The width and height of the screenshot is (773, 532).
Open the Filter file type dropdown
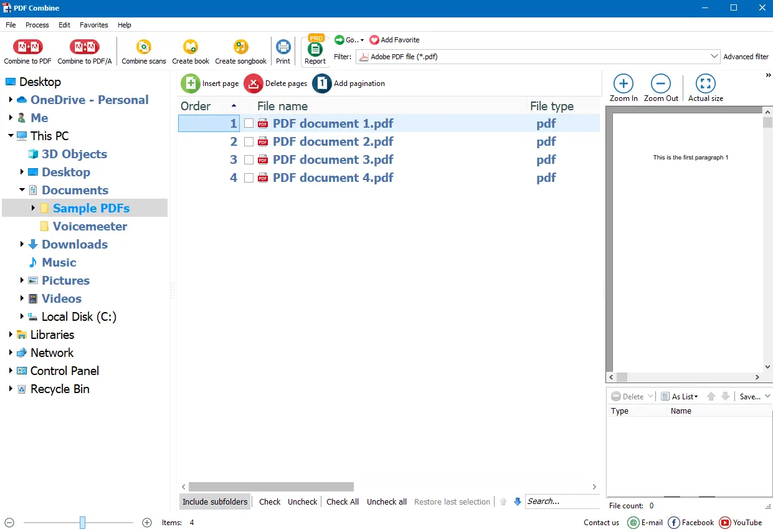pos(714,57)
